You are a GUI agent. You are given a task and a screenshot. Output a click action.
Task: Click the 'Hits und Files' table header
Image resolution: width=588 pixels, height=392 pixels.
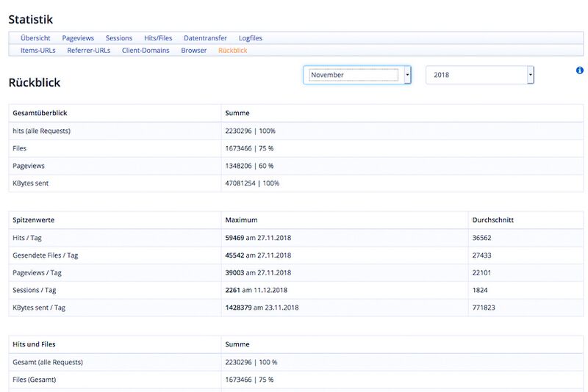point(34,344)
